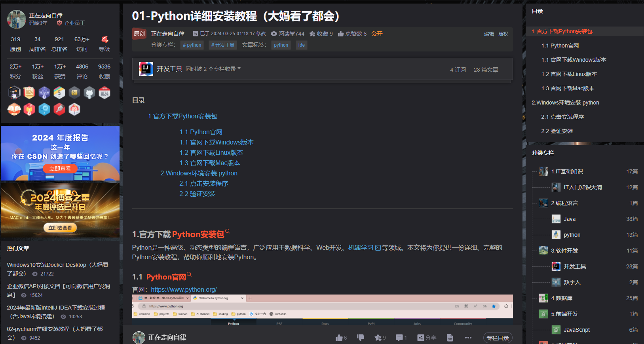
Task: Click the red 等级 level icon
Action: 104,39
